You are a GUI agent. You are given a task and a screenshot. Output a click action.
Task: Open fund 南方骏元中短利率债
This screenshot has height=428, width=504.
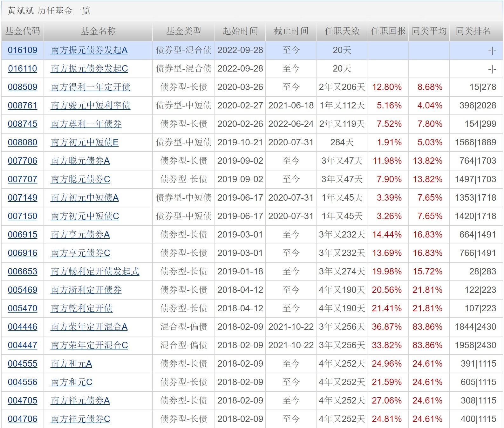tap(91, 106)
